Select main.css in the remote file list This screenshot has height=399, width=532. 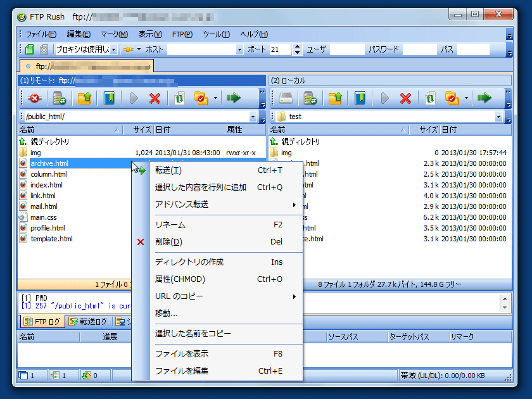(x=44, y=217)
